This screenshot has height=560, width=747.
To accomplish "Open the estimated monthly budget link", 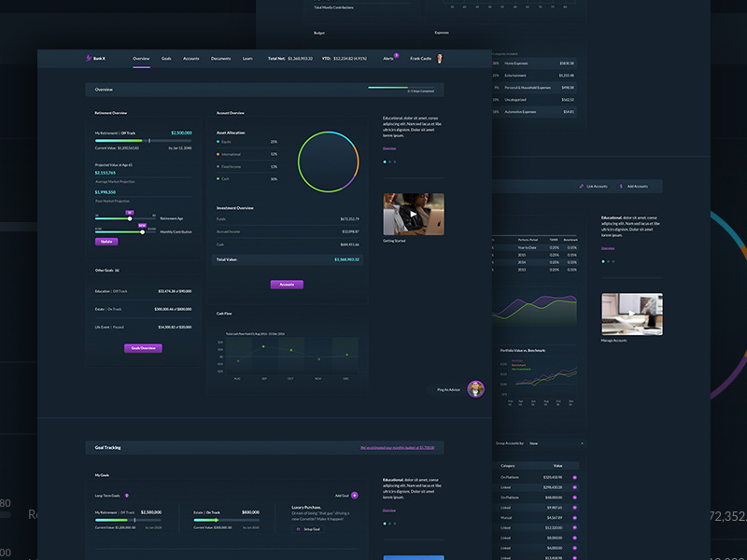I will click(x=398, y=448).
